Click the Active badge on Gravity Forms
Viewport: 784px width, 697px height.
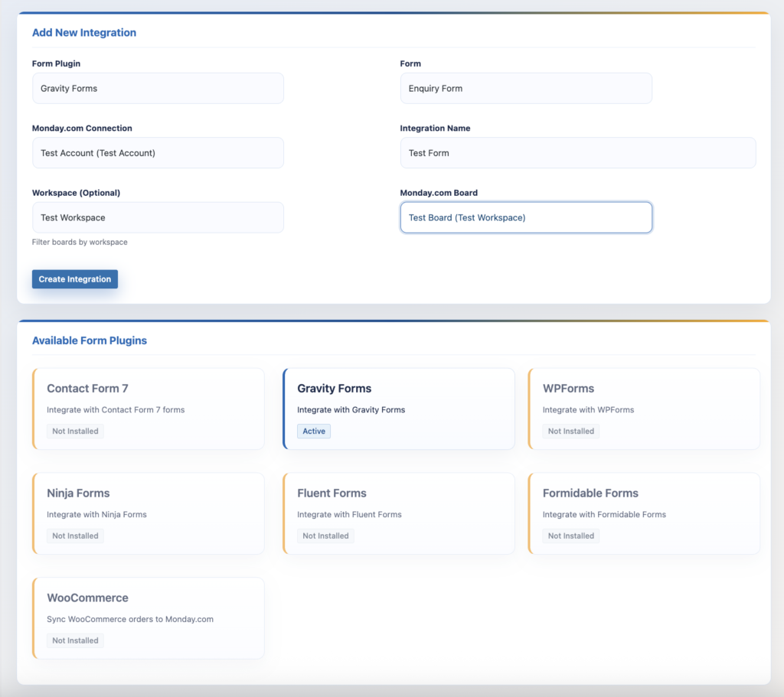coord(314,432)
